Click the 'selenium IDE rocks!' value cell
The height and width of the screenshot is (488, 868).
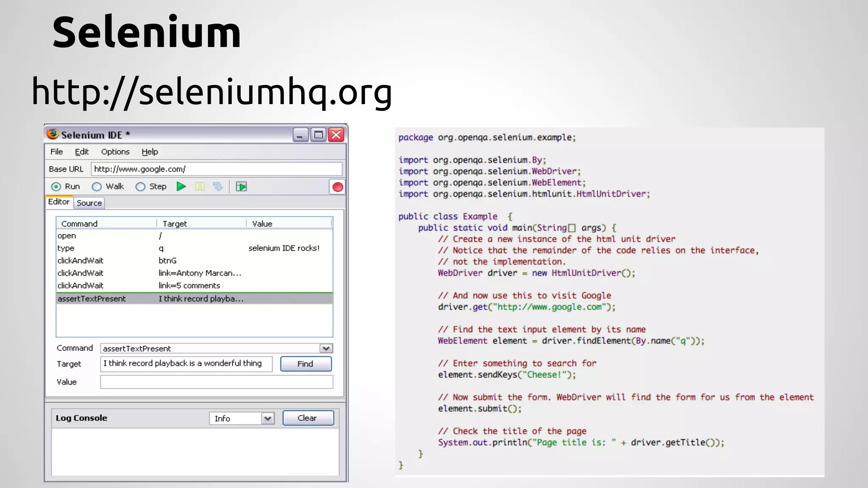284,248
